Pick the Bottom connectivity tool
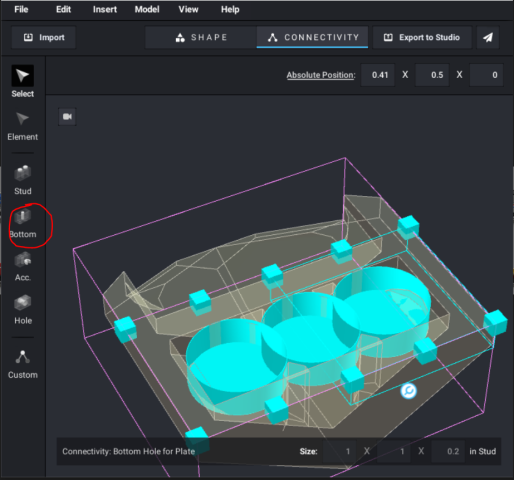Image resolution: width=514 pixels, height=480 pixels. click(x=23, y=224)
